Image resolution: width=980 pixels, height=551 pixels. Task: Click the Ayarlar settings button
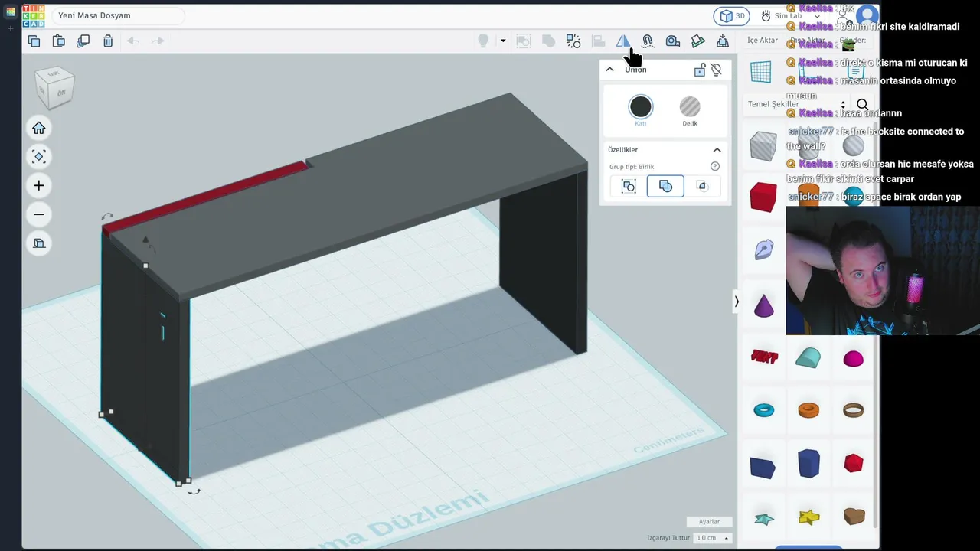pyautogui.click(x=709, y=522)
